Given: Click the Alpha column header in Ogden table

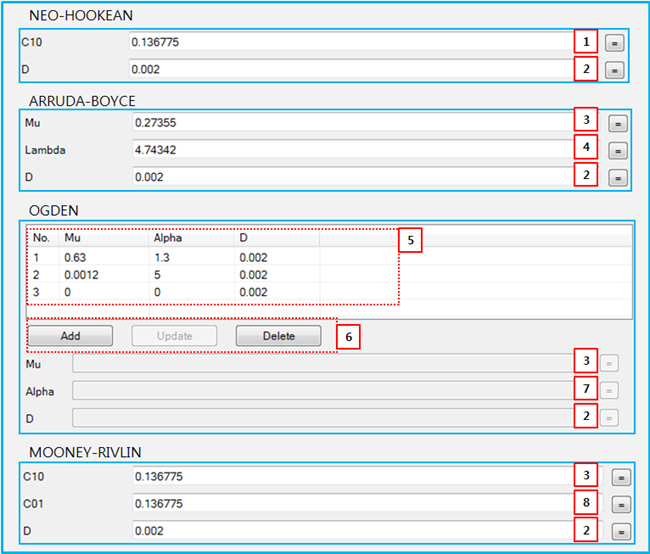Looking at the screenshot, I should 192,238.
